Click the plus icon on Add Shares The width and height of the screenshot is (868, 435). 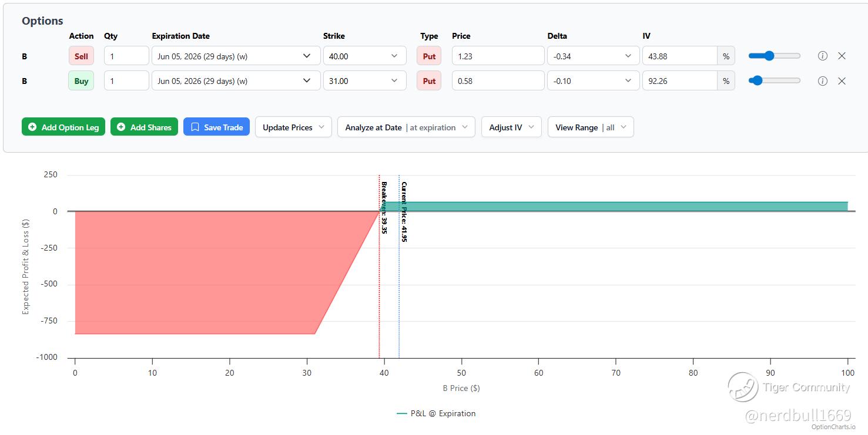[x=121, y=127]
